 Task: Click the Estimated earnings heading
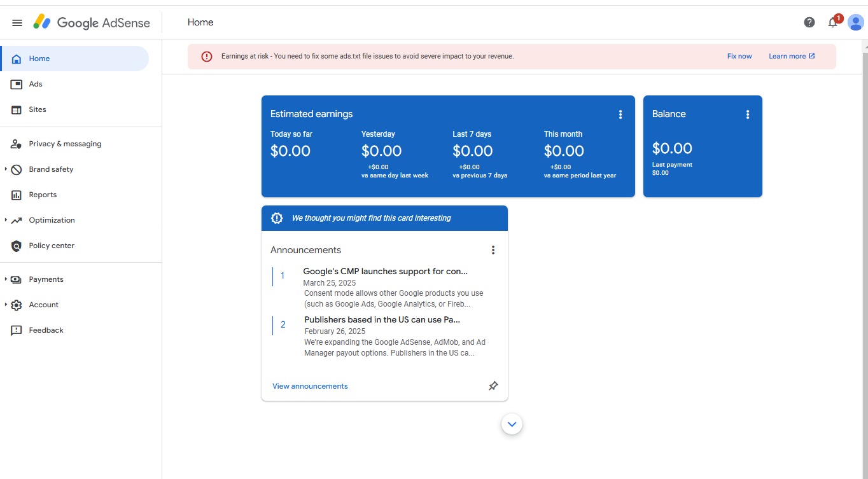click(311, 114)
